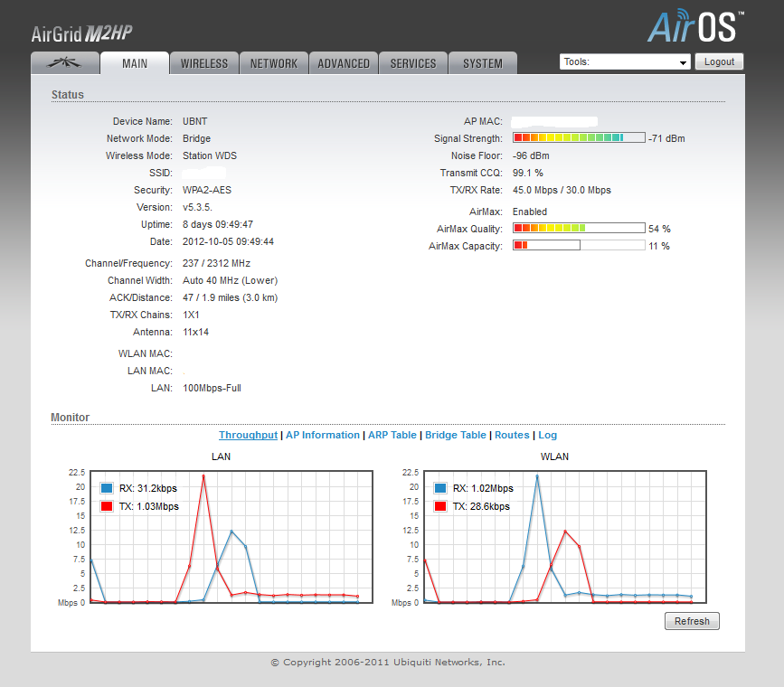Open the Routes link
The height and width of the screenshot is (687, 784).
tap(512, 435)
